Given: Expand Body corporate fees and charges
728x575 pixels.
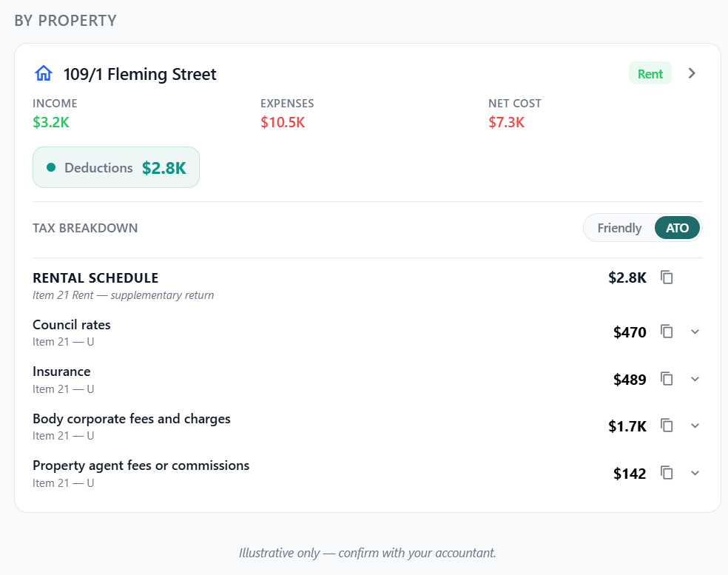Looking at the screenshot, I should pyautogui.click(x=695, y=426).
